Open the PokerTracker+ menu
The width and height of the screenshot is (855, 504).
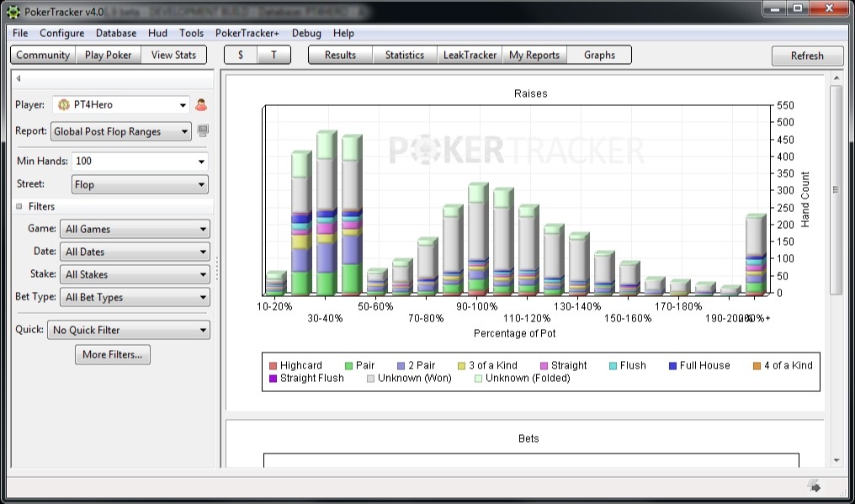pos(247,34)
